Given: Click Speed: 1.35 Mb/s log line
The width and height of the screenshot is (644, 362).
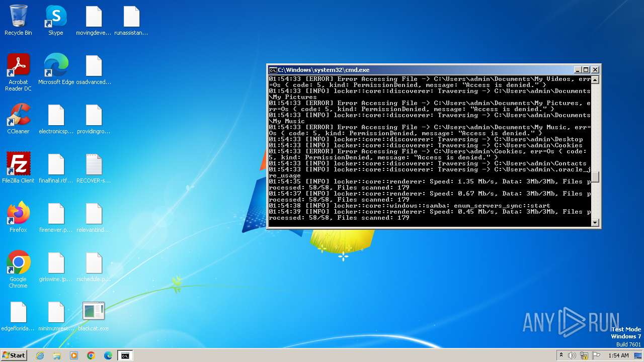Looking at the screenshot, I should coord(430,185).
